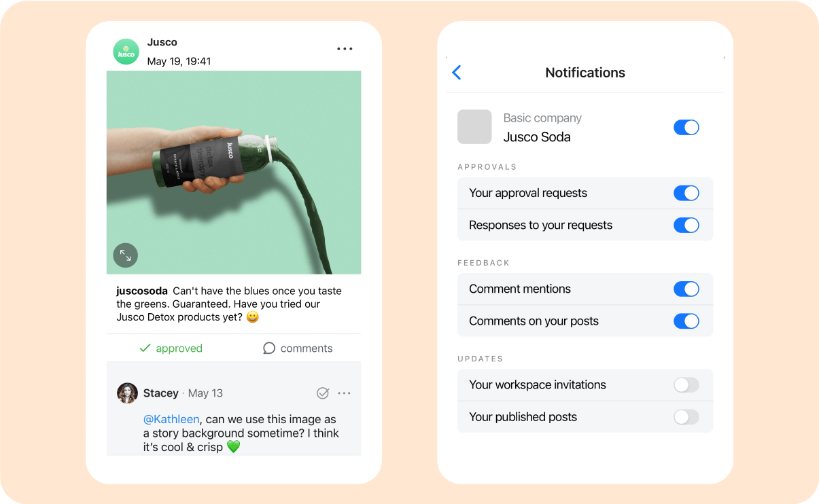Go back from the Notifications screen
This screenshot has width=819, height=504.
(457, 73)
